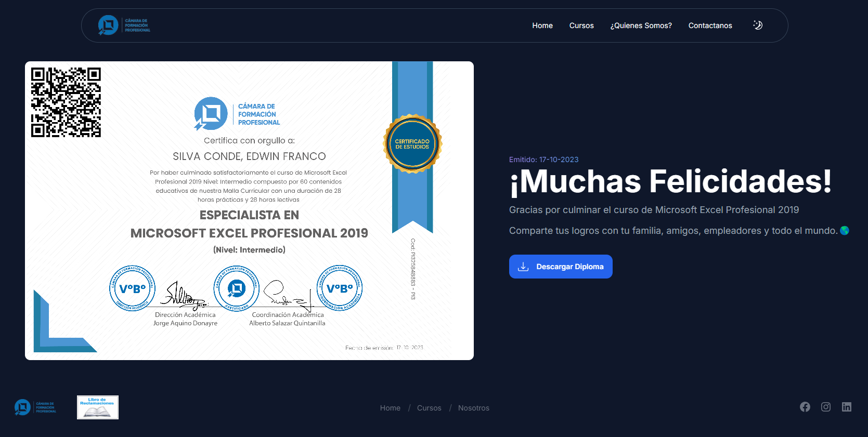Click 'Jorge Aquino Donayre' signature name

tap(185, 323)
